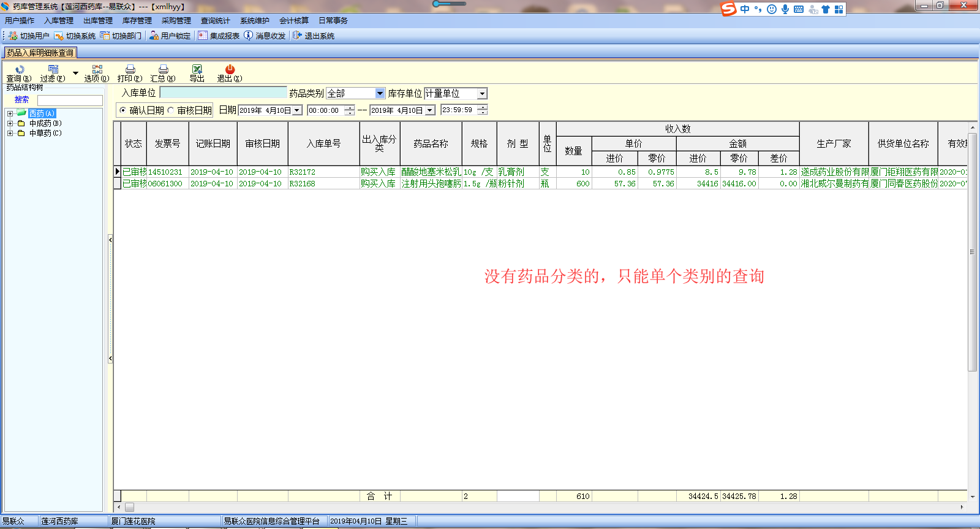Open the Sogou emoji smiley icon
Viewport: 980px width, 529px height.
tap(772, 9)
